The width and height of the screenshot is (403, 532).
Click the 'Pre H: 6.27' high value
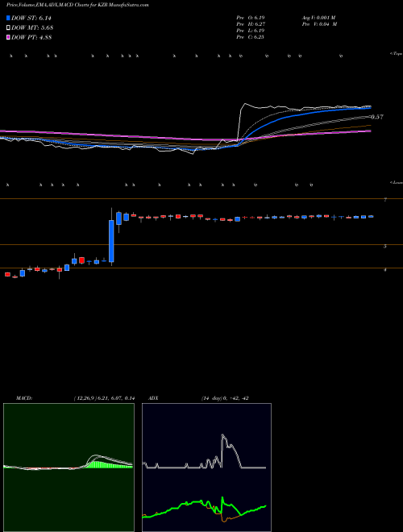251,24
